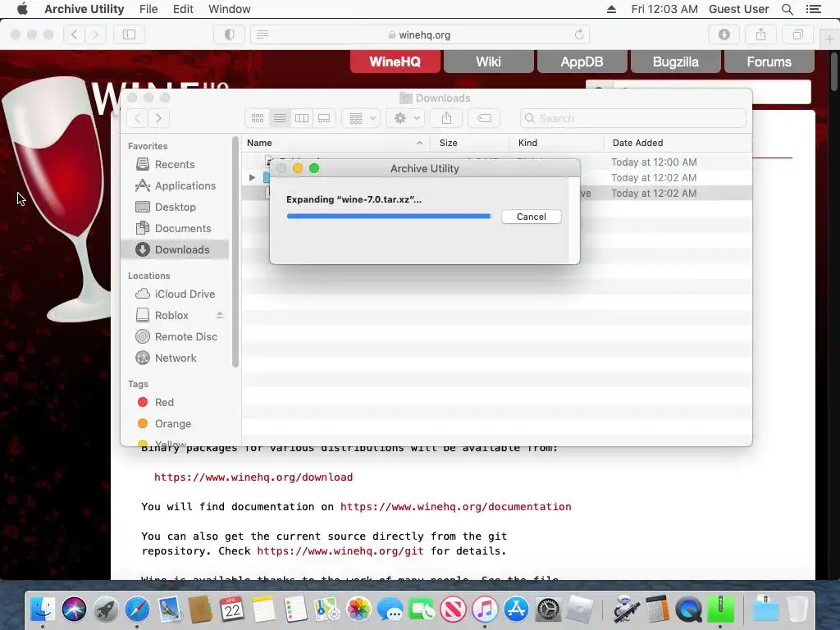Open the Archive Utility app menu
This screenshot has width=840, height=630.
coord(84,9)
